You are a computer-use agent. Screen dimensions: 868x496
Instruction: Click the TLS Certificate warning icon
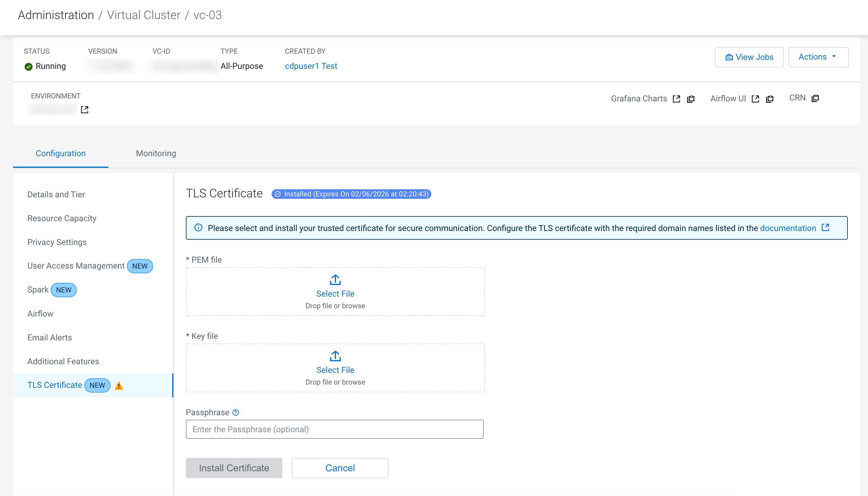pyautogui.click(x=119, y=386)
